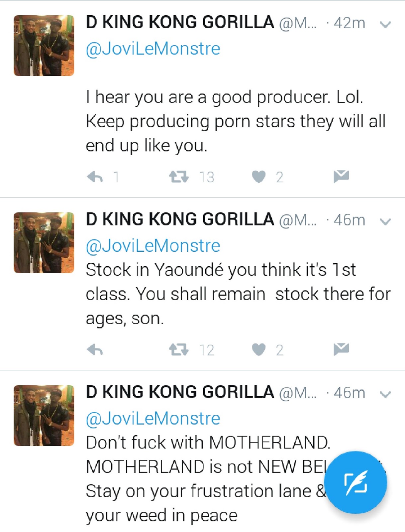Like the 'good producer' tweet

(259, 177)
